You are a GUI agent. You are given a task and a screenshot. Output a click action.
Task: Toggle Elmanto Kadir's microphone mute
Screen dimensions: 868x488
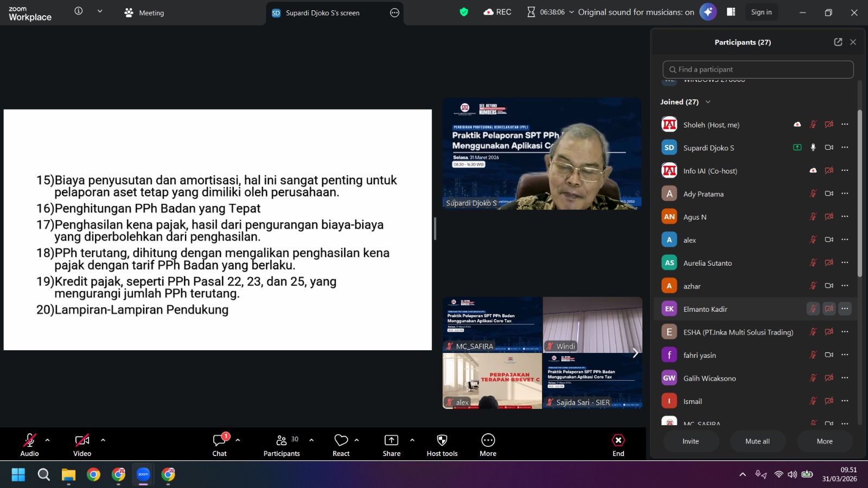(x=813, y=309)
